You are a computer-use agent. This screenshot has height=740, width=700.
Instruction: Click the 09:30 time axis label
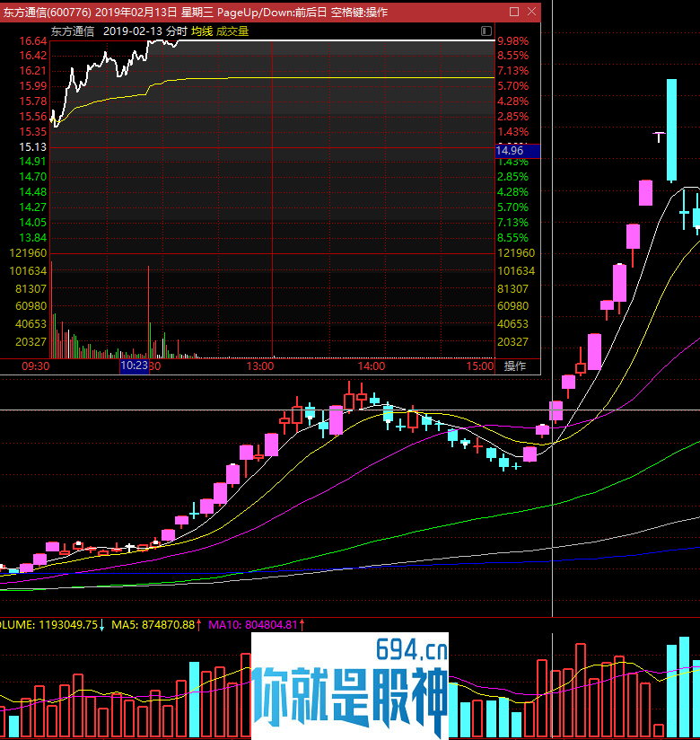35,366
